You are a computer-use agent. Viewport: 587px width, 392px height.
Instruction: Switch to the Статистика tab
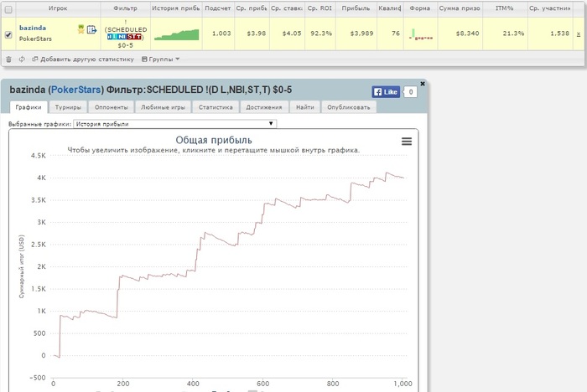pos(216,107)
